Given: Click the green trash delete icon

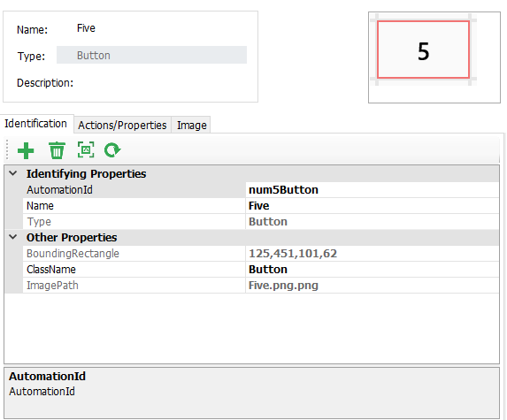Looking at the screenshot, I should point(57,150).
